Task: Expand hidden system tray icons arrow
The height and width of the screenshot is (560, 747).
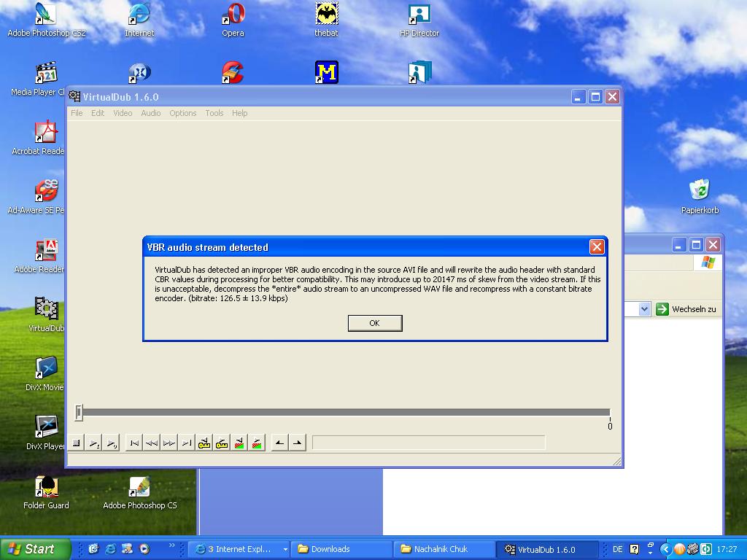Action: click(x=665, y=549)
